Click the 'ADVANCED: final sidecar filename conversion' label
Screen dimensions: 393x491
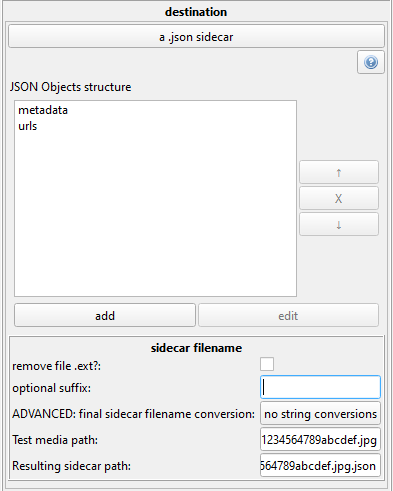(x=134, y=414)
